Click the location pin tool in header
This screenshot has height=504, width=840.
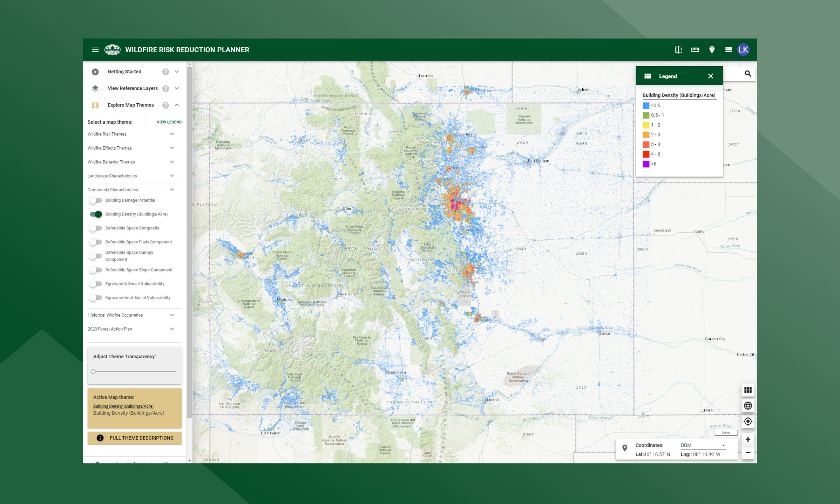coord(712,50)
